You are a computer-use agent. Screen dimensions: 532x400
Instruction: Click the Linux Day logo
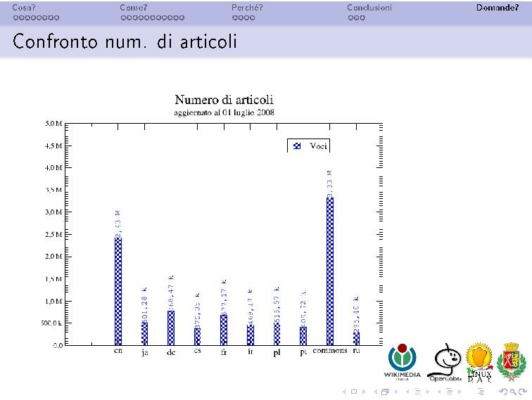[x=479, y=362]
